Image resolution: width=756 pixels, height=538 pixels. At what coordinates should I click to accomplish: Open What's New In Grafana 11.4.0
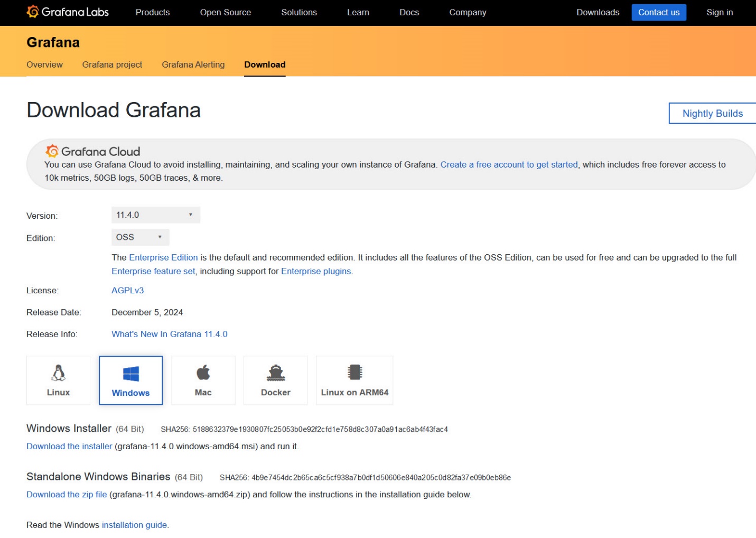coord(169,333)
